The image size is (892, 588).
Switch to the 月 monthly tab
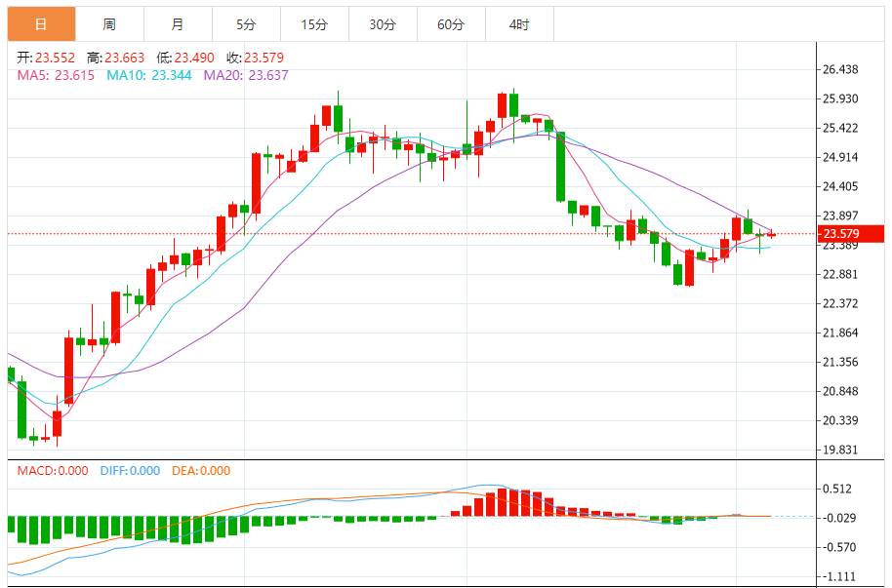(178, 24)
